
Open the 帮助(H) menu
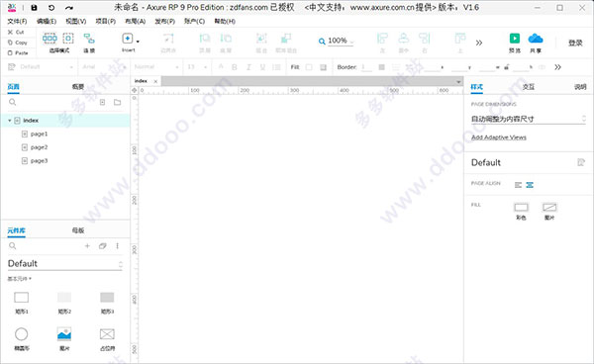coord(225,21)
